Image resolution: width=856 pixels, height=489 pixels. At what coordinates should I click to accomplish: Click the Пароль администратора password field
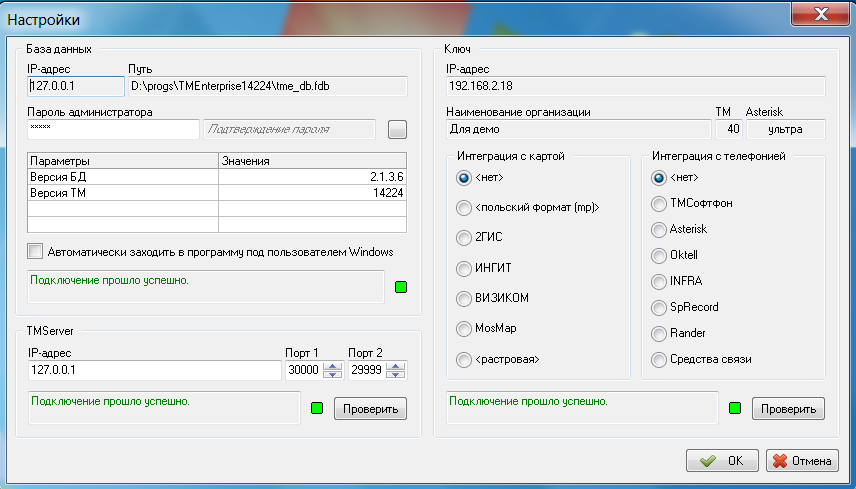[113, 129]
